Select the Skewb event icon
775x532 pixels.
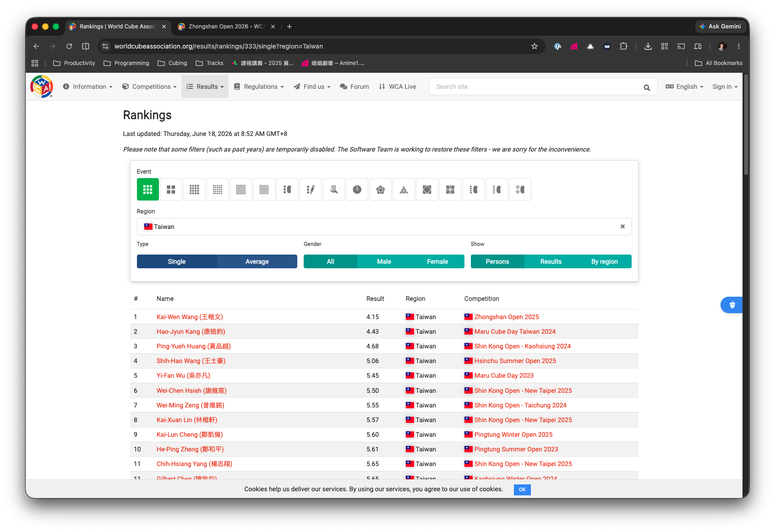point(427,190)
